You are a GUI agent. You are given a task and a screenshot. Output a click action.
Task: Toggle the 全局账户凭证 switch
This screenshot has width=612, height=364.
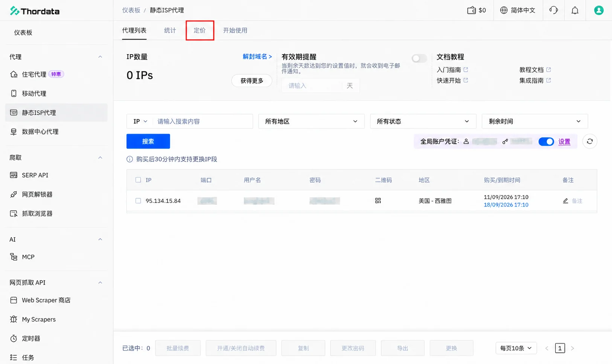point(546,142)
